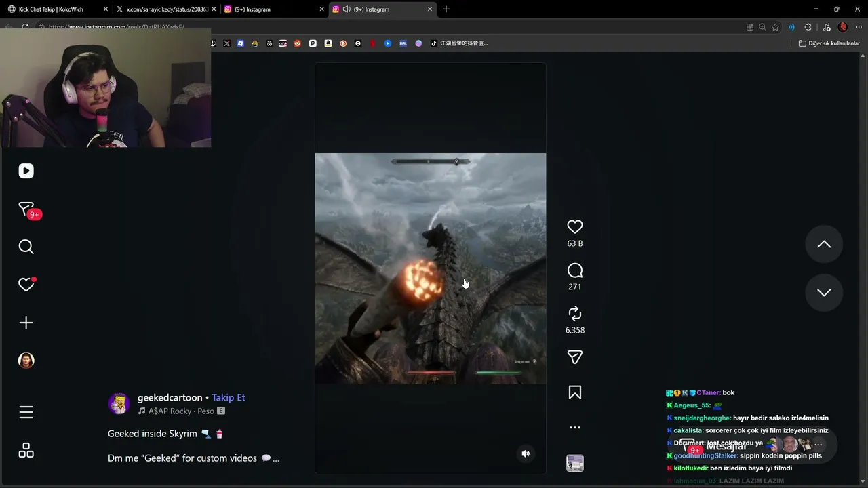
Task: Switch to the Kick Chat Takip tab
Action: point(58,9)
